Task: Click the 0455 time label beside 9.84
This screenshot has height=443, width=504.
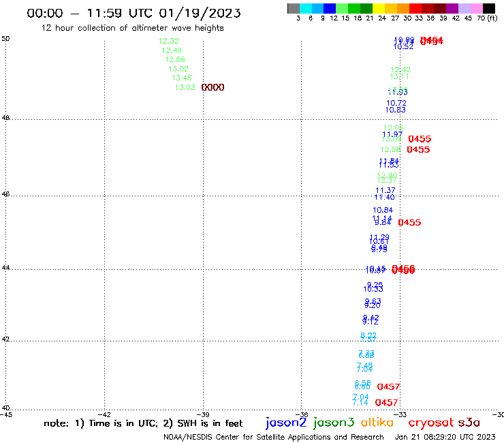Action: (409, 223)
